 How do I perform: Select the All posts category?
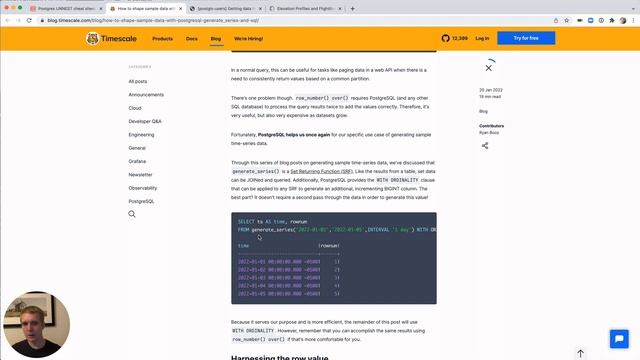[138, 81]
